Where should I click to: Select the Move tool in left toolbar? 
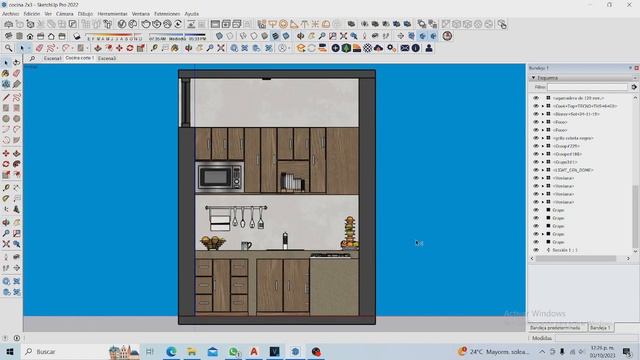tap(6, 153)
